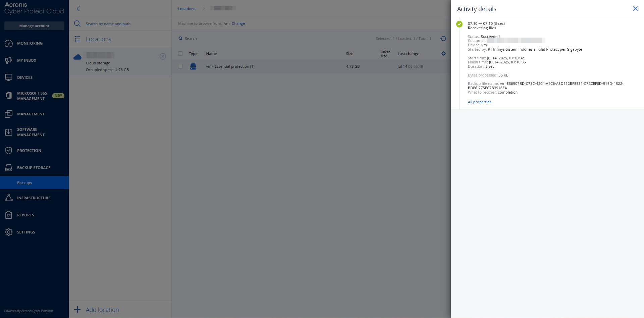Open the Reports menu item
Screen dimensions: 644x318
coord(25,215)
